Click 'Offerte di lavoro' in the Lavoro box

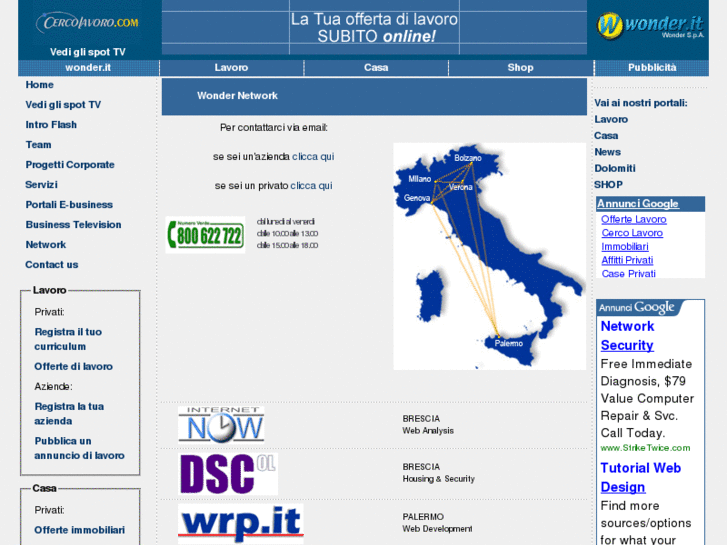pos(73,366)
